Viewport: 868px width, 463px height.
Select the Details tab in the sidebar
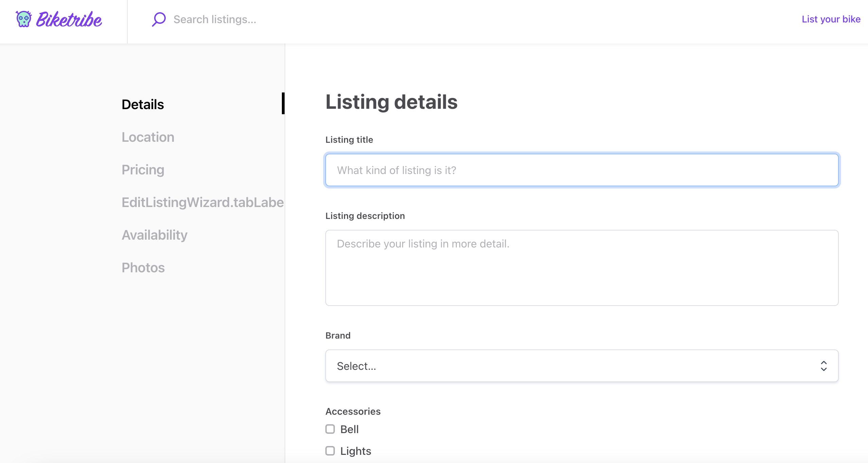click(x=142, y=104)
